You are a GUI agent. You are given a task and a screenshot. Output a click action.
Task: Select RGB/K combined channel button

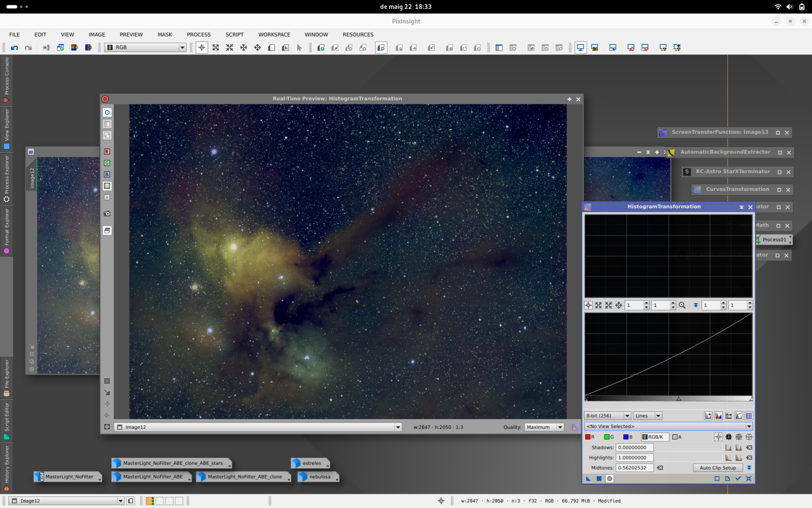tap(654, 437)
